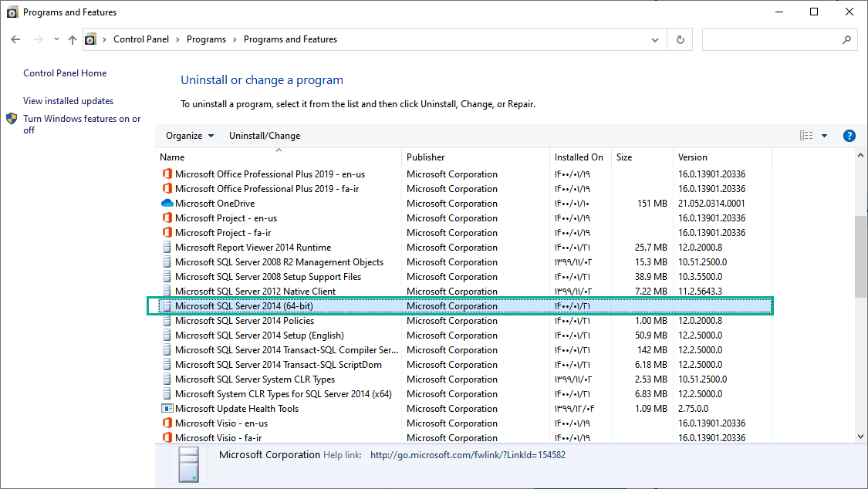Click the 25.7 MB size cell

pyautogui.click(x=651, y=248)
